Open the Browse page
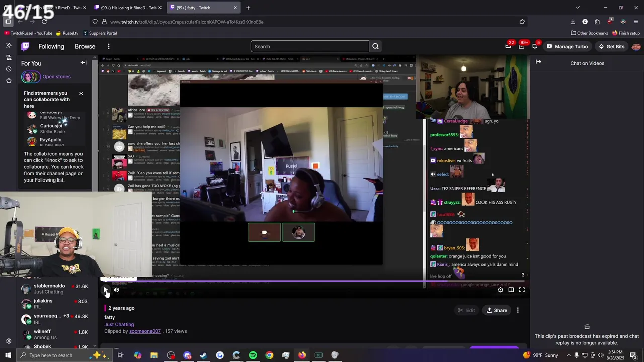The image size is (644, 362). [85, 46]
